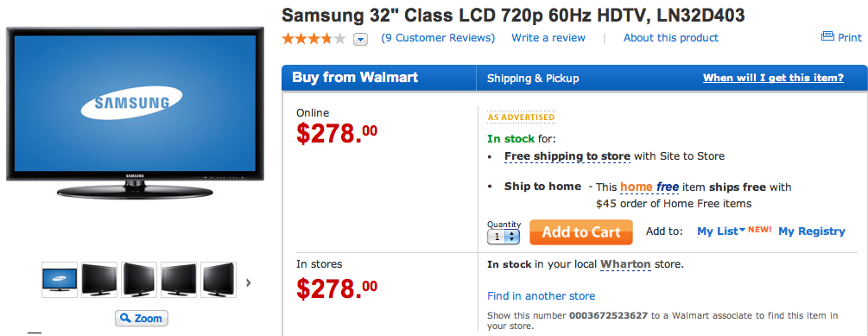Show next thumbnails with right chevron

(x=248, y=282)
